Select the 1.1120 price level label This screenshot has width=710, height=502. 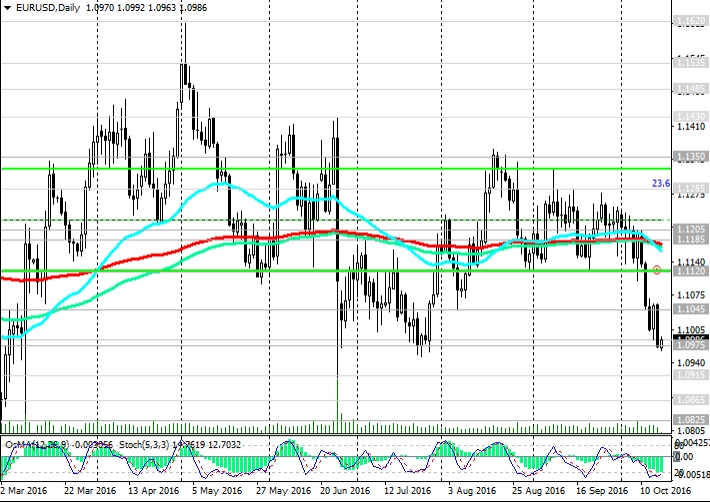[690, 271]
